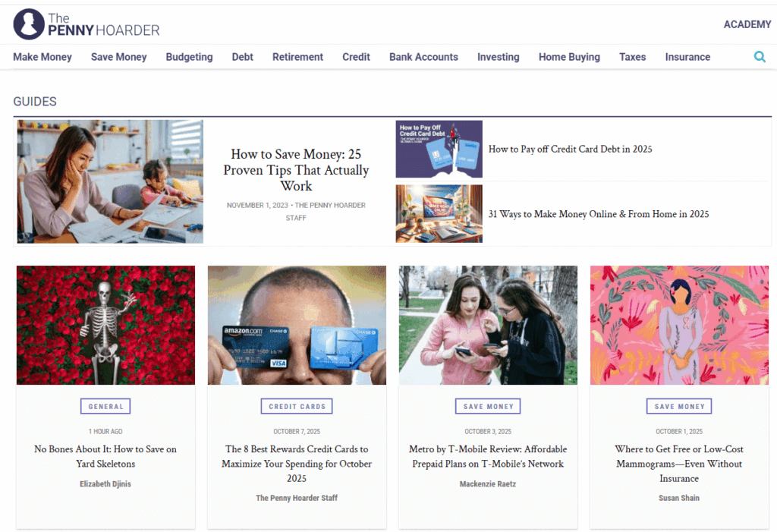Screen dimensions: 777x532
Task: Click the Penny Hoarder logo icon
Action: pyautogui.click(x=29, y=24)
